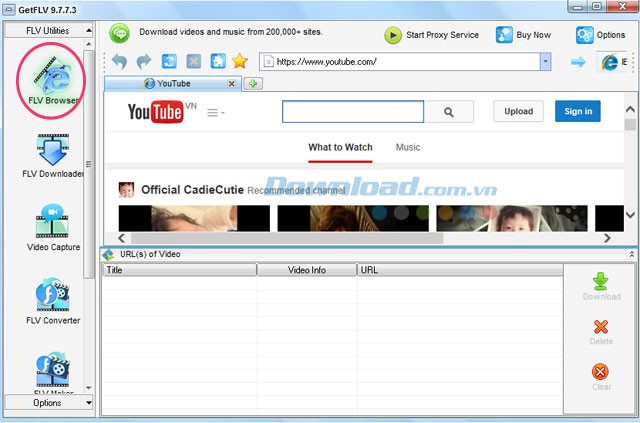Go to the browser home page
This screenshot has width=640, height=423.
[218, 62]
